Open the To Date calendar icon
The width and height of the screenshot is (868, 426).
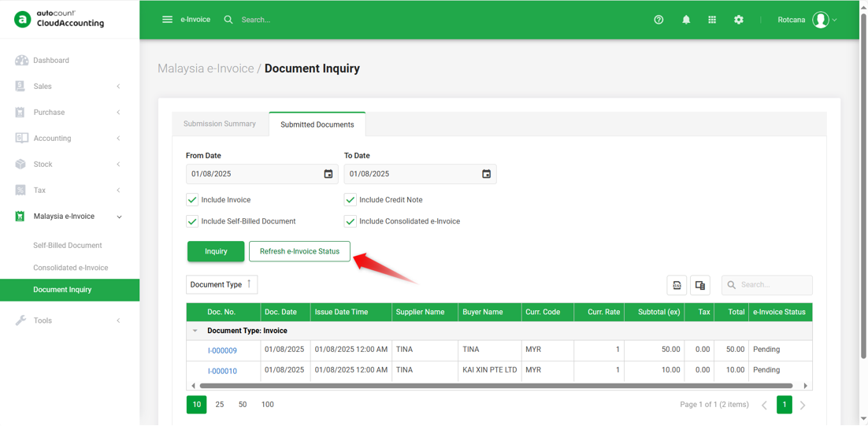pyautogui.click(x=487, y=174)
